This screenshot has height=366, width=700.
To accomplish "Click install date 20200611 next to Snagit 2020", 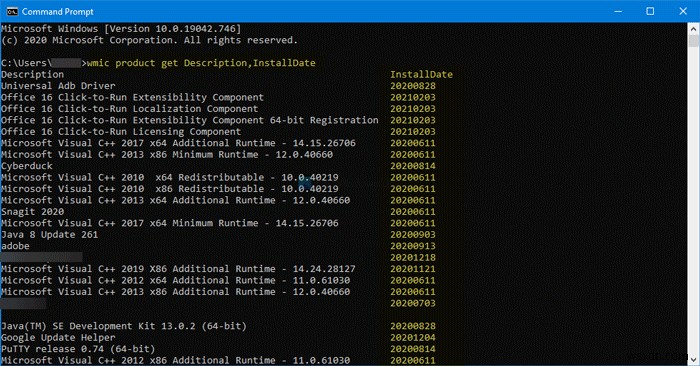I will (x=413, y=212).
